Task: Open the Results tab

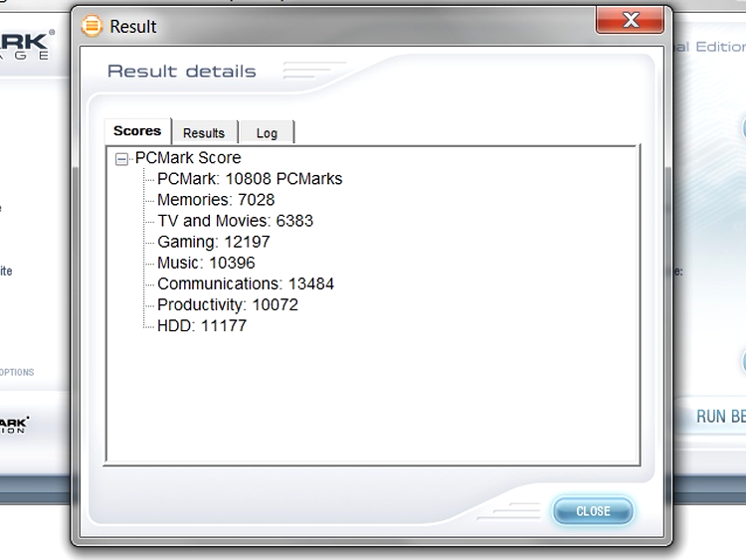Action: click(204, 132)
